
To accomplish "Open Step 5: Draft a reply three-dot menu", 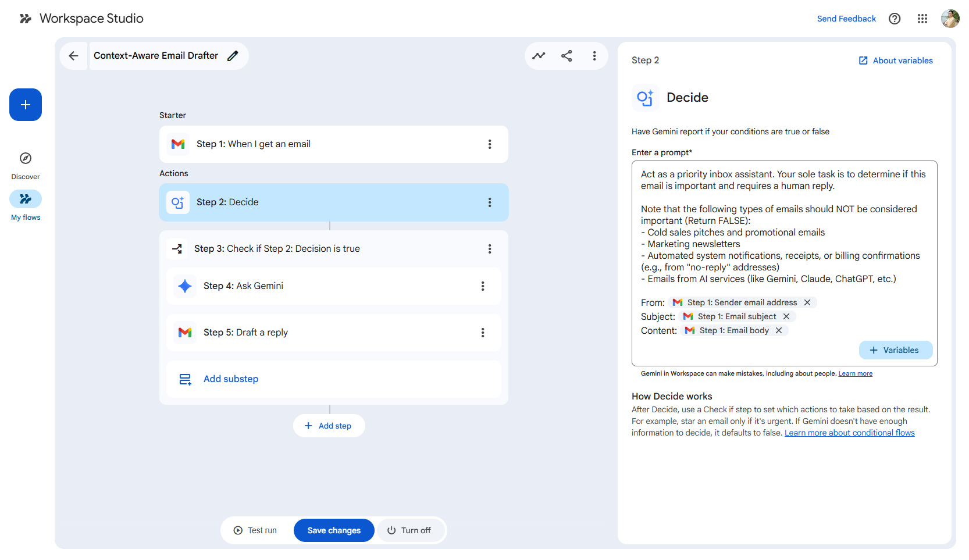I will pos(483,333).
